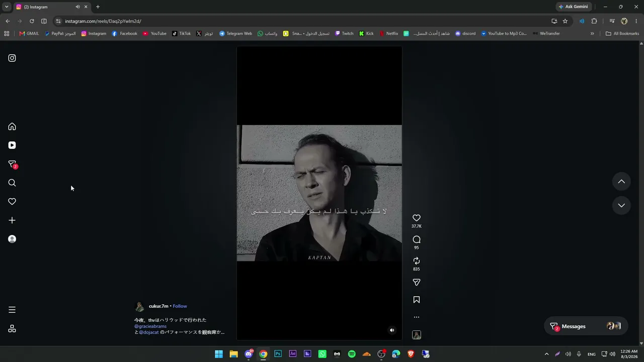Switch the ENG input language

(592, 354)
